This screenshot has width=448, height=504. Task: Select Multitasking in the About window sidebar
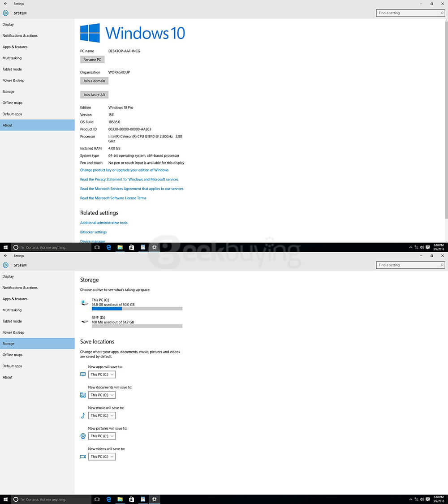pyautogui.click(x=37, y=58)
